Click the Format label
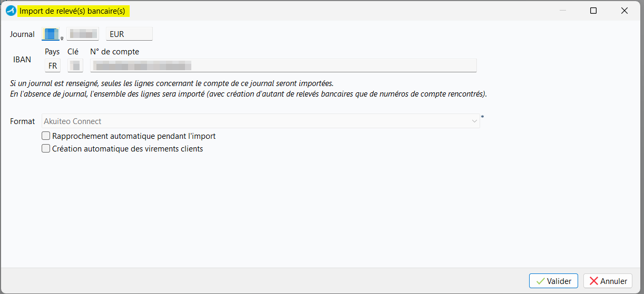The width and height of the screenshot is (644, 294). pos(23,121)
